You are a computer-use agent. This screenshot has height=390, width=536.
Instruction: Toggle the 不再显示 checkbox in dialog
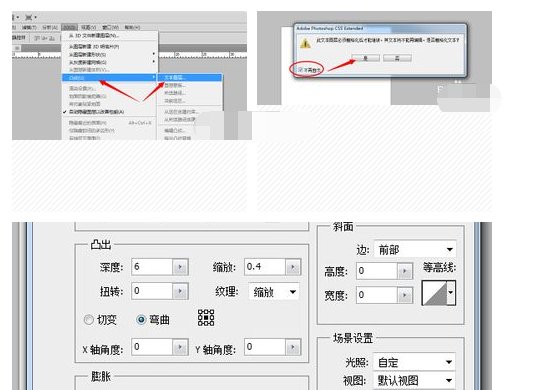(300, 70)
